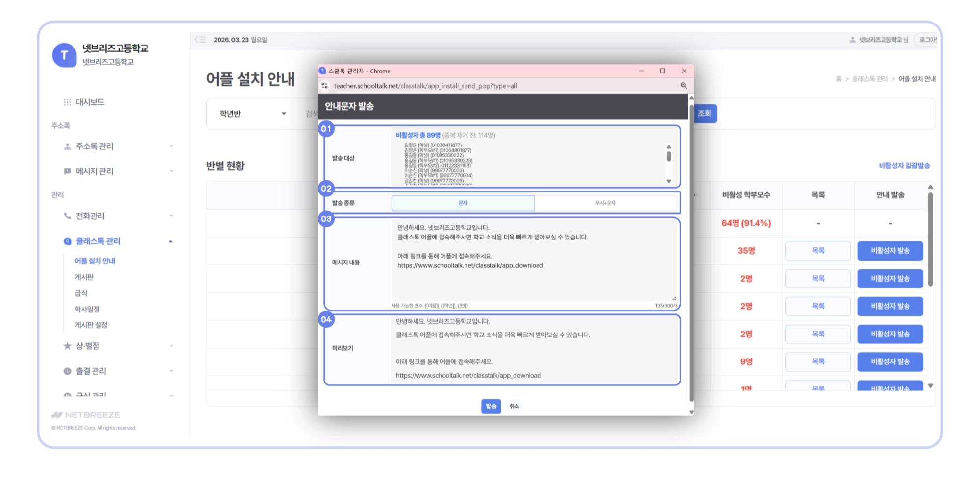
Task: Click the site info icon beside URL
Action: click(x=324, y=86)
